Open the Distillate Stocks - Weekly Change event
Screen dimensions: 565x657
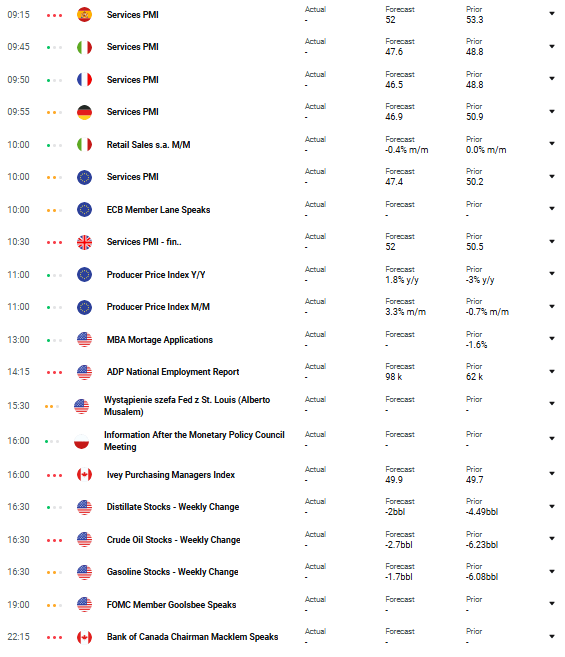[173, 507]
